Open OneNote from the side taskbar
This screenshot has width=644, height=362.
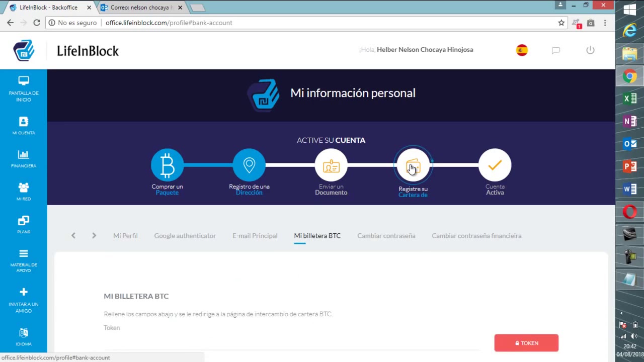pyautogui.click(x=630, y=121)
